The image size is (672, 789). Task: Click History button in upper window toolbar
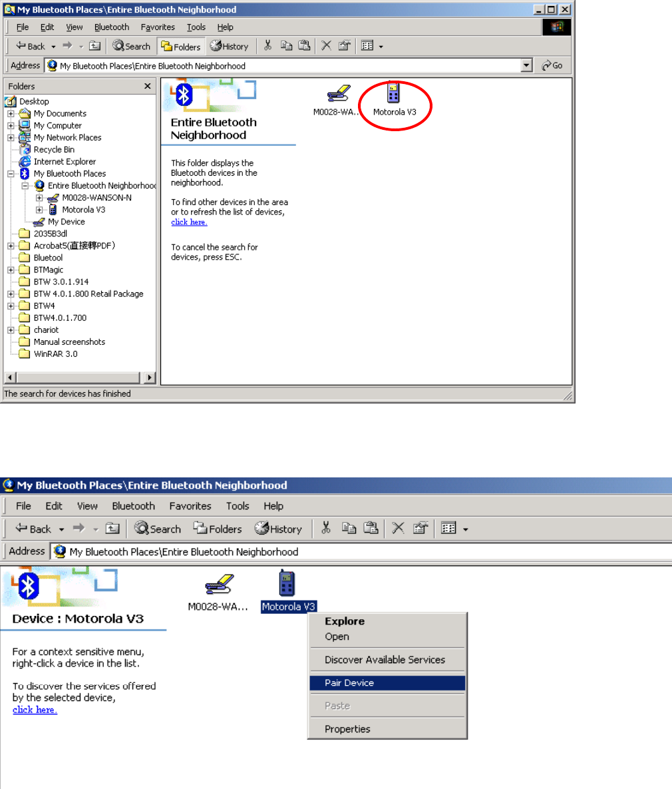(x=230, y=47)
